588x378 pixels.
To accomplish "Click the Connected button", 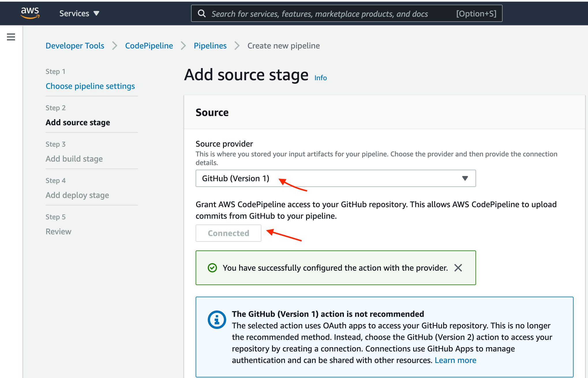I will (x=229, y=233).
